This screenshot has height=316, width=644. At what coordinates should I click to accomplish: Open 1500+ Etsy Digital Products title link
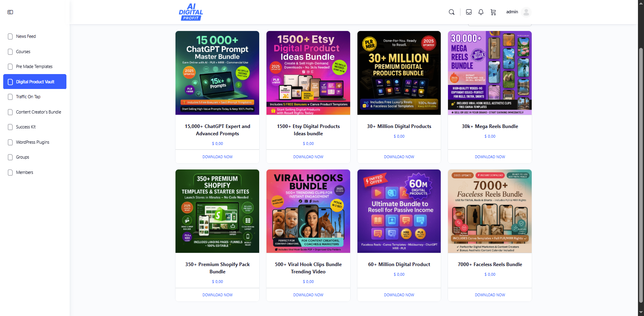point(308,130)
